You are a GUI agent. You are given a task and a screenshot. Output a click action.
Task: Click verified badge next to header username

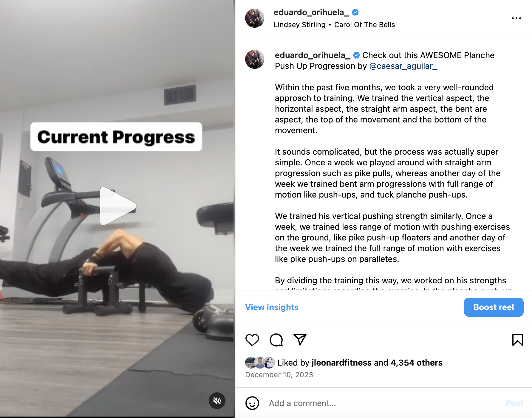[355, 12]
